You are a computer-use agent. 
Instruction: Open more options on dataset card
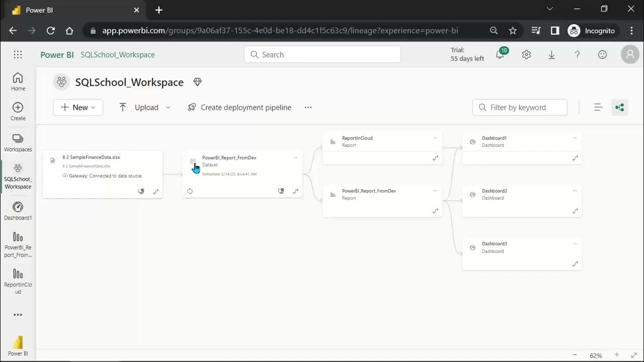pos(295,157)
